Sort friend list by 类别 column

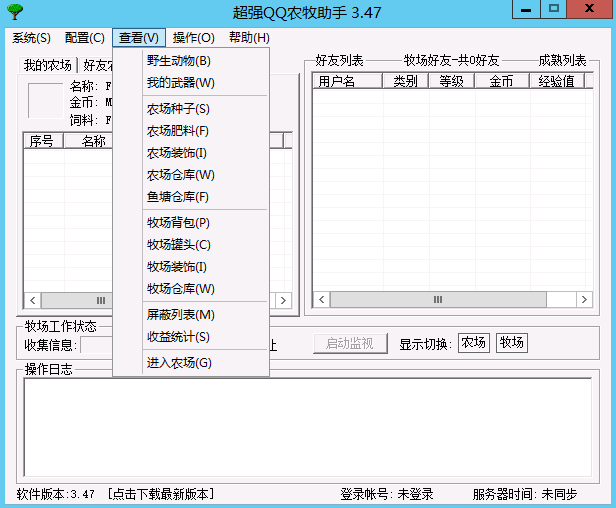(x=405, y=81)
